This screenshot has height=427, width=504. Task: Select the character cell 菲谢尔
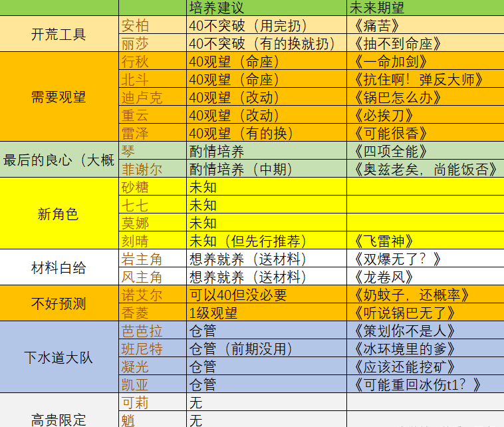click(x=153, y=168)
